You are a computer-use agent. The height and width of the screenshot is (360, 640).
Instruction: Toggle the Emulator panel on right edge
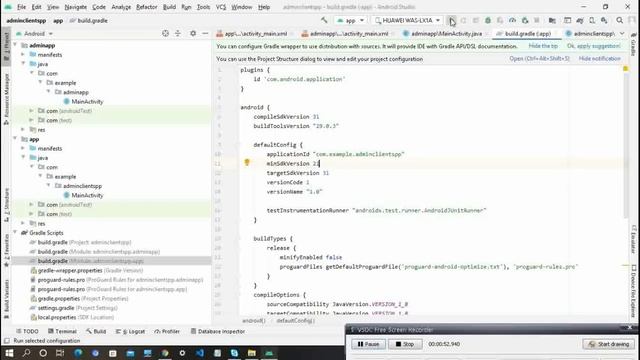634,239
